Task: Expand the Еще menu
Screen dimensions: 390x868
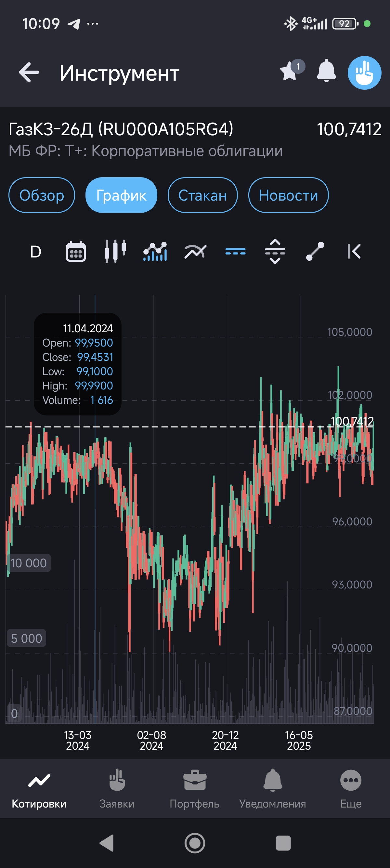Action: coord(351,789)
